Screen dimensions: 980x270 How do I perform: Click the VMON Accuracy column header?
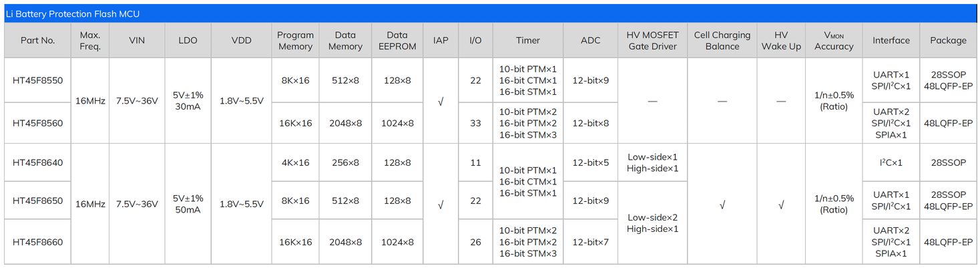pyautogui.click(x=834, y=40)
